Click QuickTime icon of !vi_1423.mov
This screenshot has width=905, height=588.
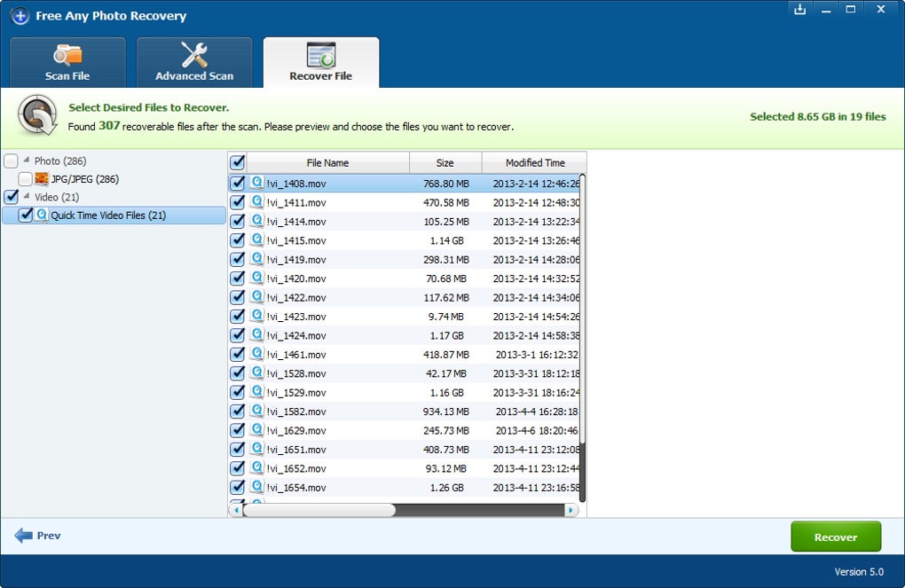point(256,316)
